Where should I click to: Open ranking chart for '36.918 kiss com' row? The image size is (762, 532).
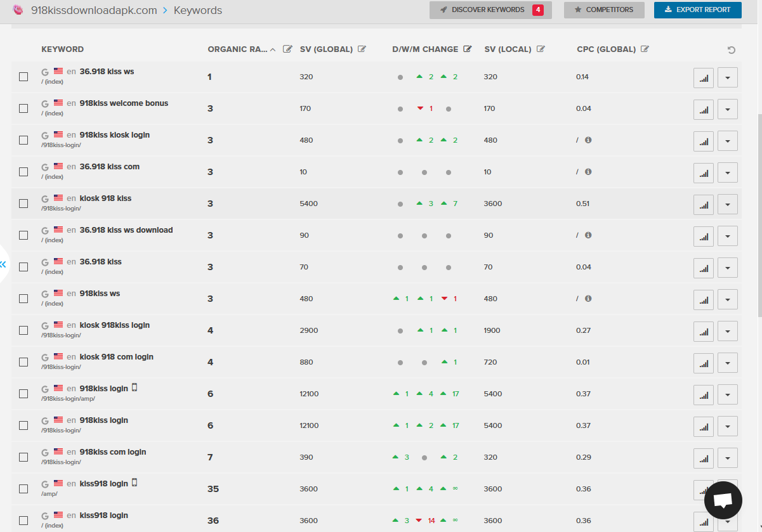703,172
